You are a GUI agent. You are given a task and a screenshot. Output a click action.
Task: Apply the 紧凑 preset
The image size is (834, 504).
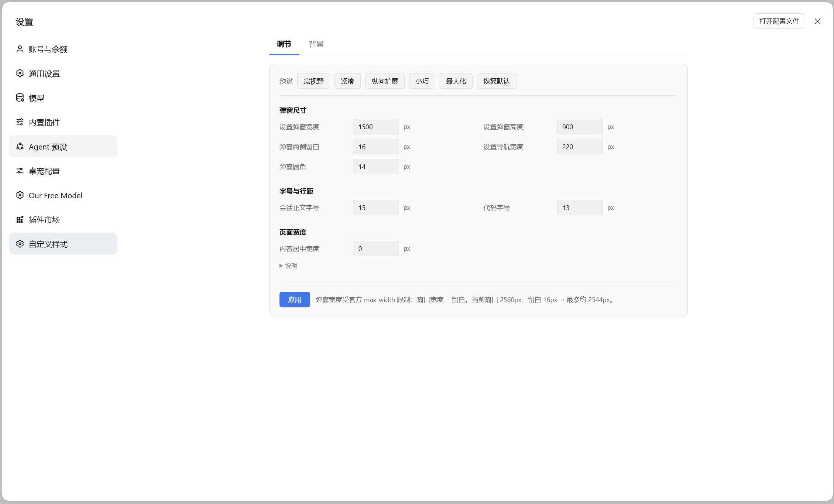click(347, 81)
